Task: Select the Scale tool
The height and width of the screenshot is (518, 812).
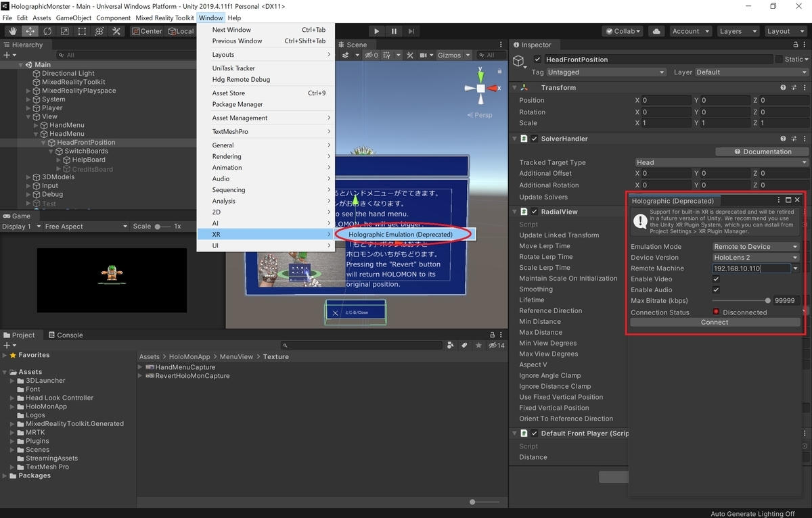Action: (x=64, y=31)
